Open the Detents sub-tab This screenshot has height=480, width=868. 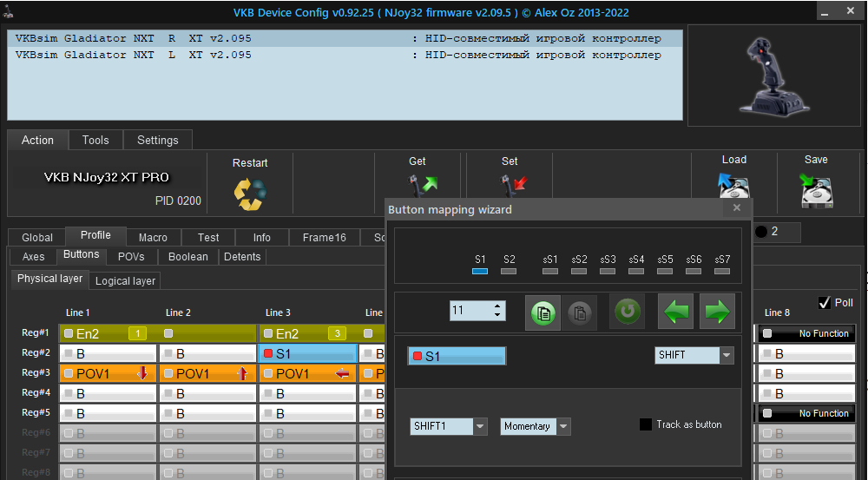tap(242, 257)
